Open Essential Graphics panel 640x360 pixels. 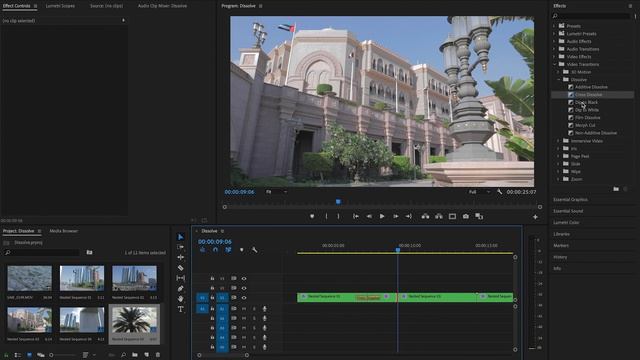(571, 200)
